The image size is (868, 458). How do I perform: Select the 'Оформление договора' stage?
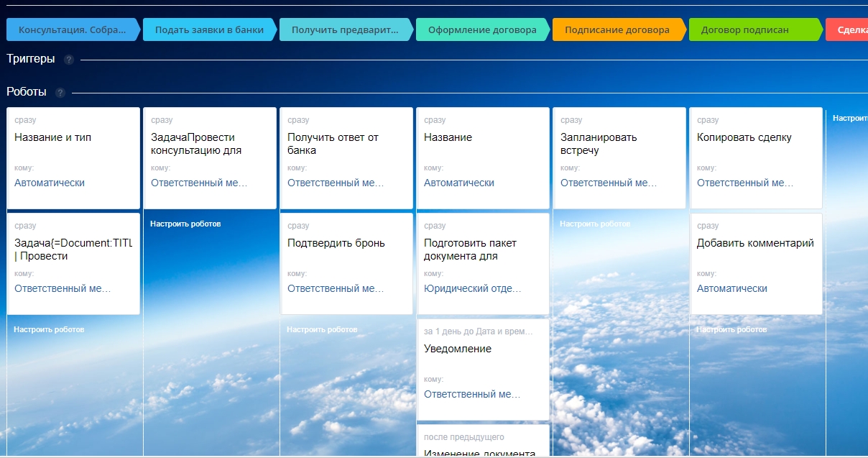coord(481,30)
